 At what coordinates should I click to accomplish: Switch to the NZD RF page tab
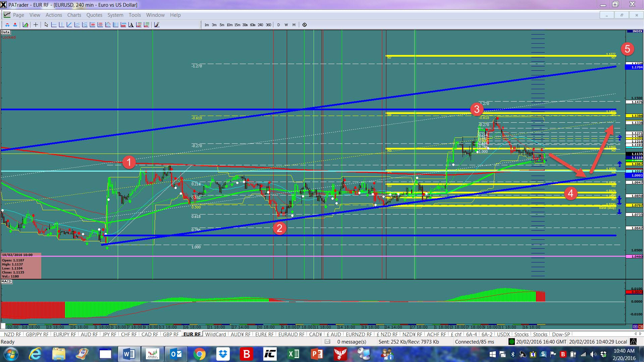[x=12, y=334]
